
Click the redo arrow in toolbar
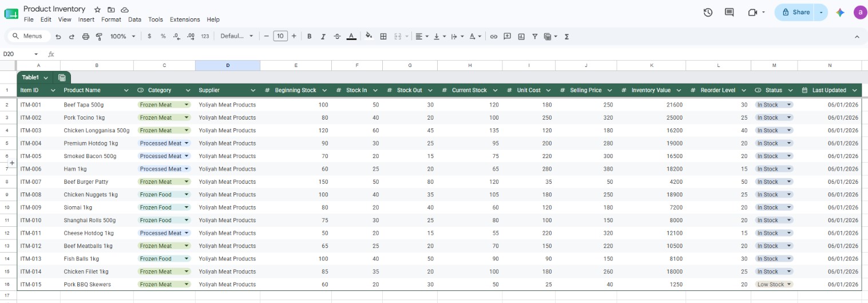point(72,36)
